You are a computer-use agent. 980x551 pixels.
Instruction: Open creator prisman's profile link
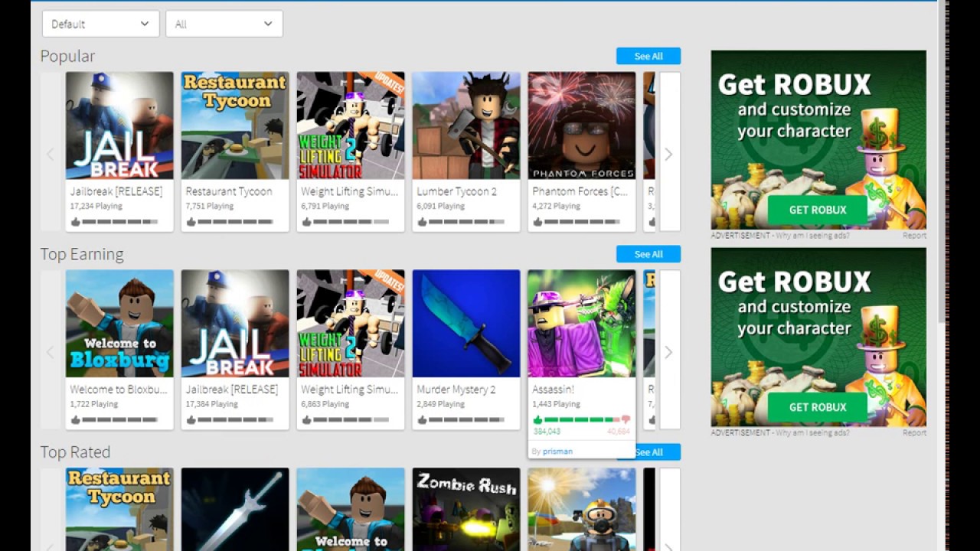tap(557, 452)
